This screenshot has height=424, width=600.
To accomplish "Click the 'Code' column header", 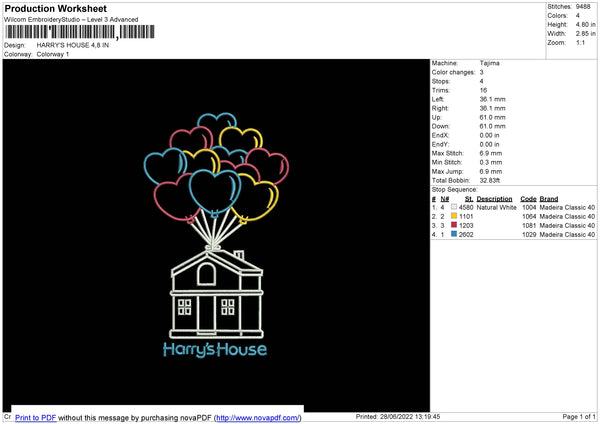I will pyautogui.click(x=528, y=199).
